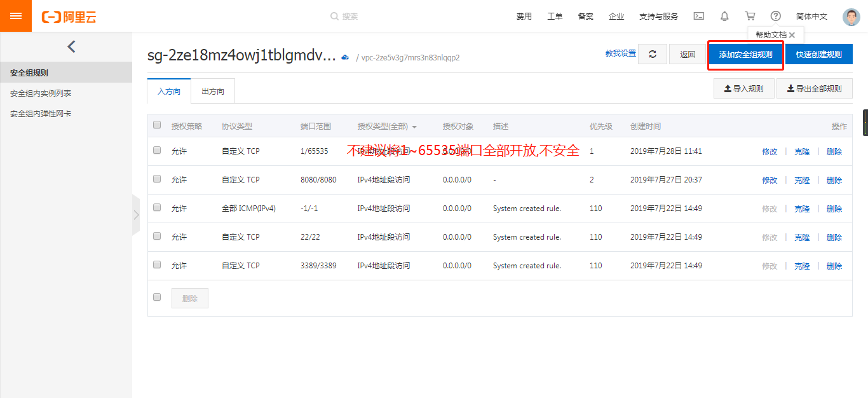Viewport: 868px width, 398px height.
Task: Click the 搜索 search field
Action: pyautogui.click(x=350, y=17)
